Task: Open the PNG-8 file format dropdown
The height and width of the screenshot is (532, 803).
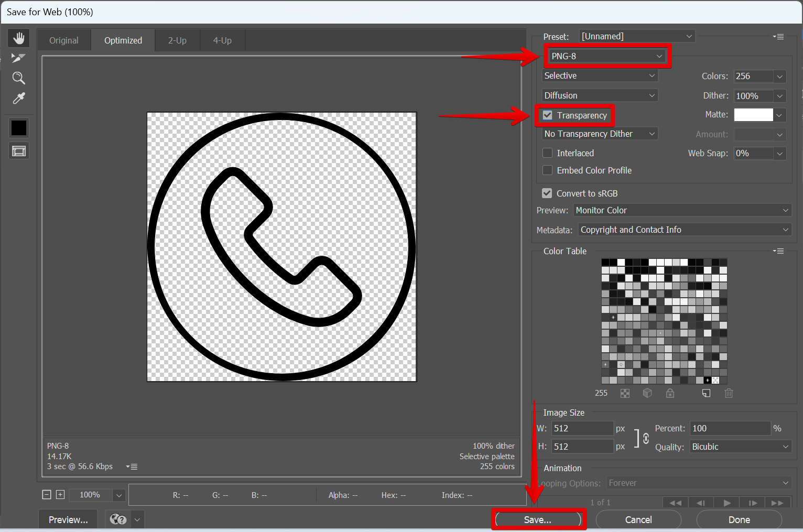Action: click(606, 56)
